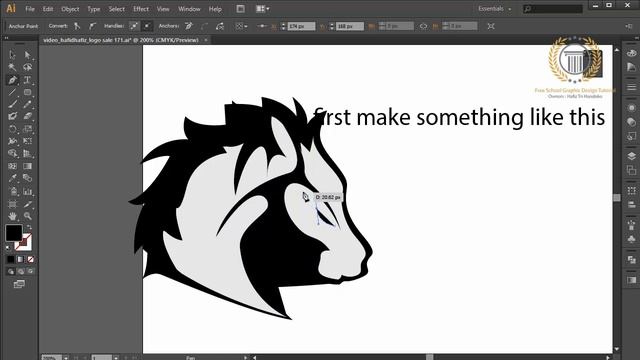
Task: Select the Width tool
Action: [x=12, y=141]
